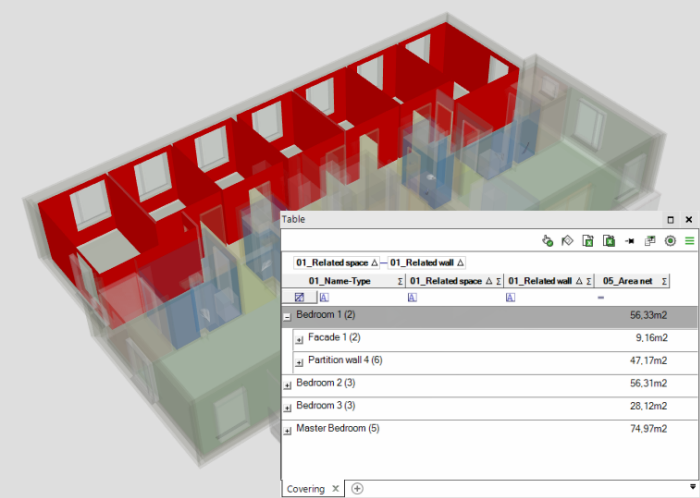Screen dimensions: 700x498
Task: Click the 74,97m2 area value
Action: click(x=648, y=429)
